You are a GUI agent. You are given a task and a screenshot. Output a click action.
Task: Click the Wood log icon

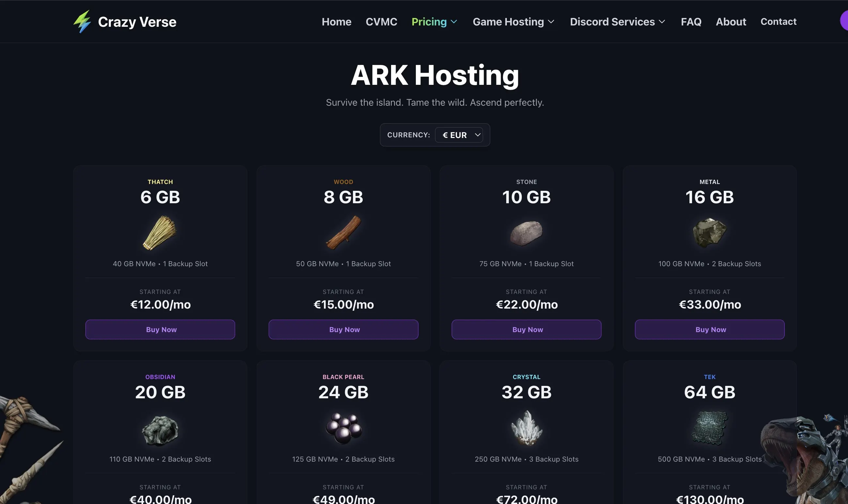point(343,233)
